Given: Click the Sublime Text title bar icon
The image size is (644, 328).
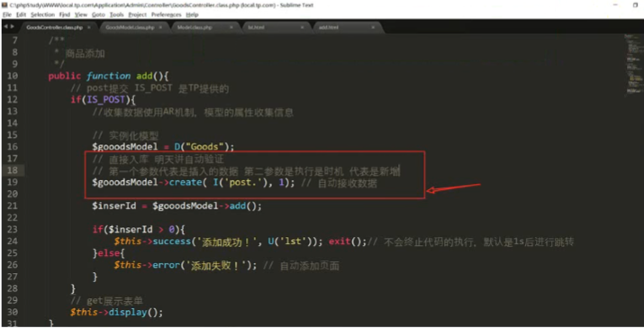Looking at the screenshot, I should click(5, 5).
